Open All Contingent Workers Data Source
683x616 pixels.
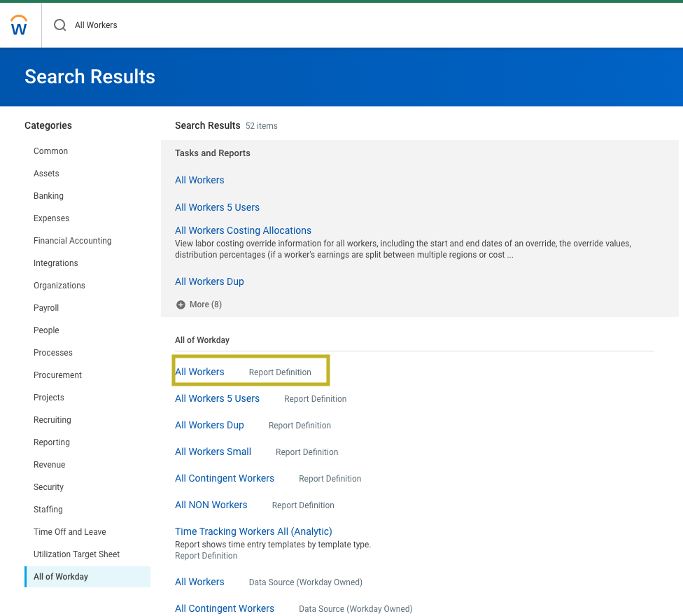point(224,608)
